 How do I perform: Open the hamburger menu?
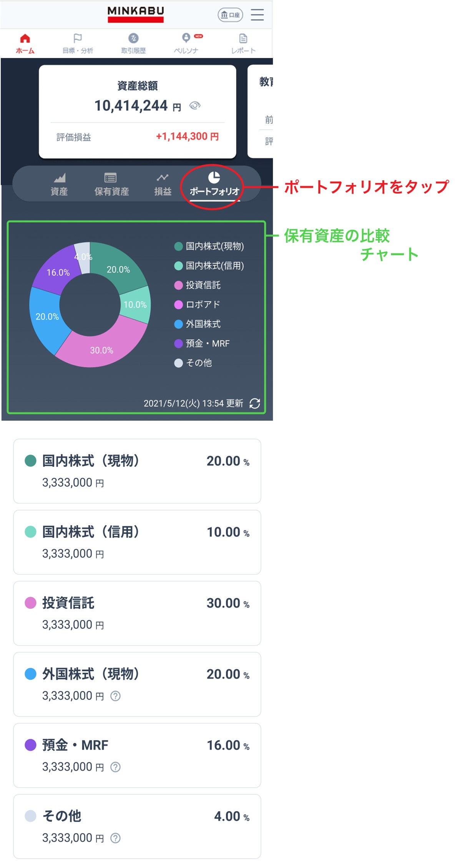click(x=257, y=15)
